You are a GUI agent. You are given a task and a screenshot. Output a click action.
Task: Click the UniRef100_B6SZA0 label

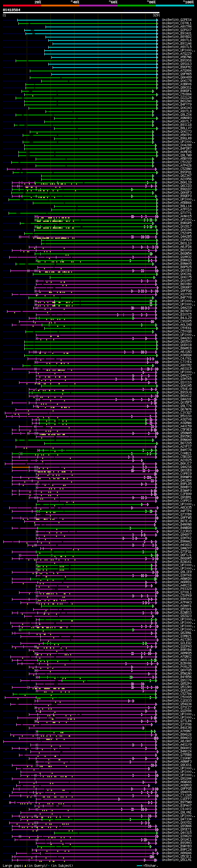(177, 101)
